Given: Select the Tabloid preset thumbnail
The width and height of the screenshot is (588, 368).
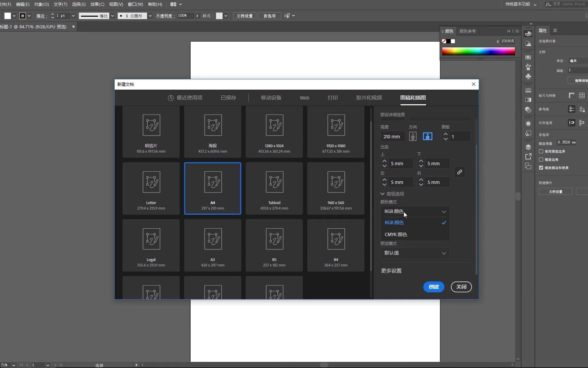Looking at the screenshot, I should (274, 188).
